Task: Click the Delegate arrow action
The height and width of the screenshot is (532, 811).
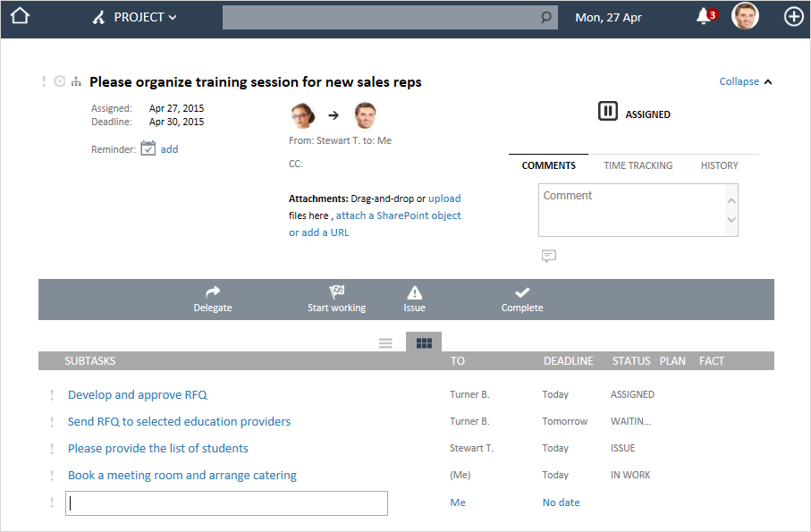Action: [213, 299]
